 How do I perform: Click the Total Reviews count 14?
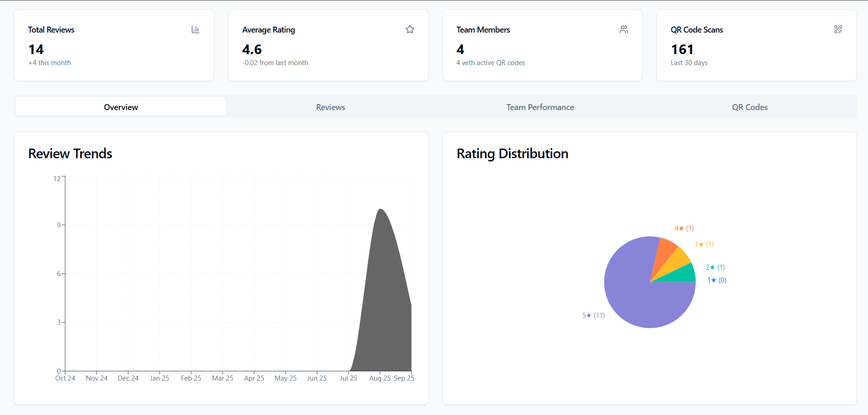tap(36, 50)
